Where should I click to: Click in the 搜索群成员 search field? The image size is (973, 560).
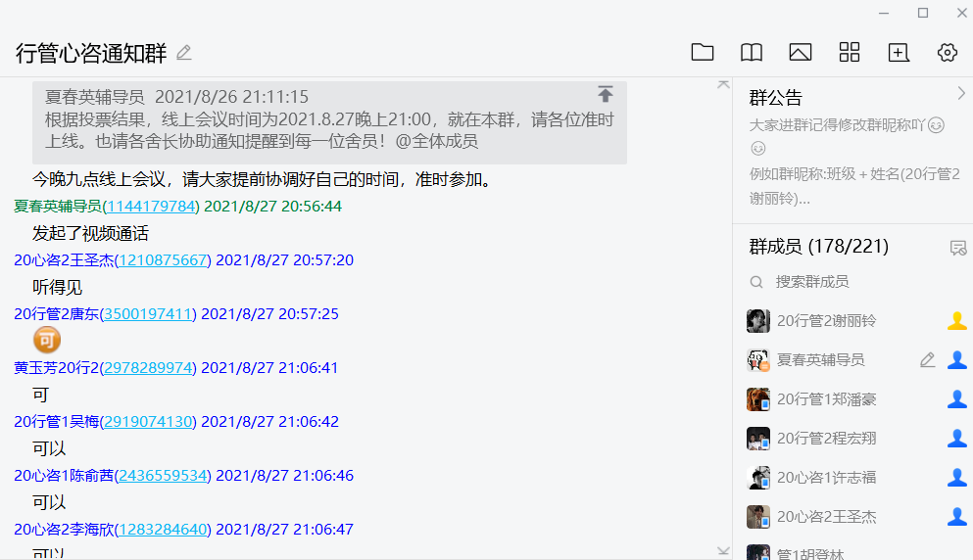coord(843,282)
